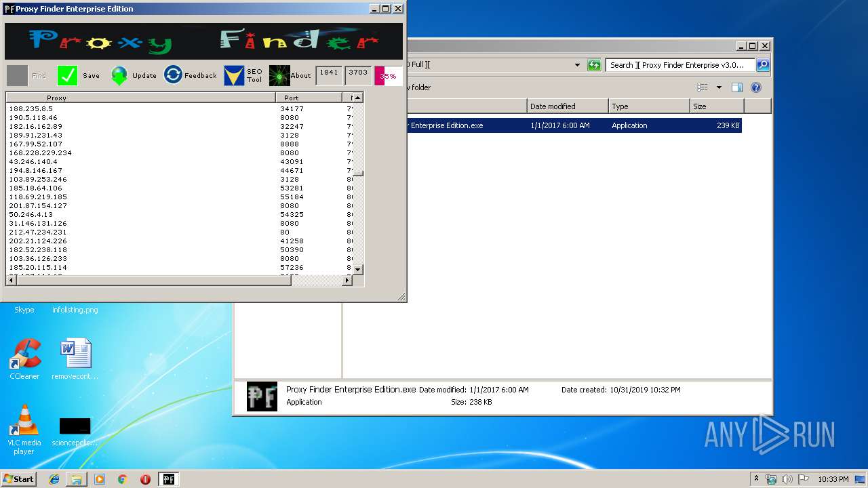
Task: Click the globe Update icon
Action: pos(119,75)
